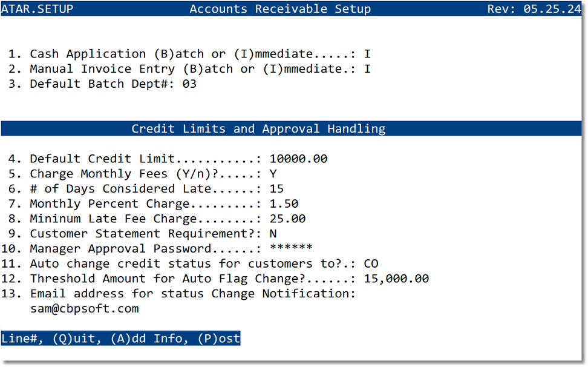Screen dimensions: 588x367
Task: Click line 1 Cash Application field value I
Action: 367,53
